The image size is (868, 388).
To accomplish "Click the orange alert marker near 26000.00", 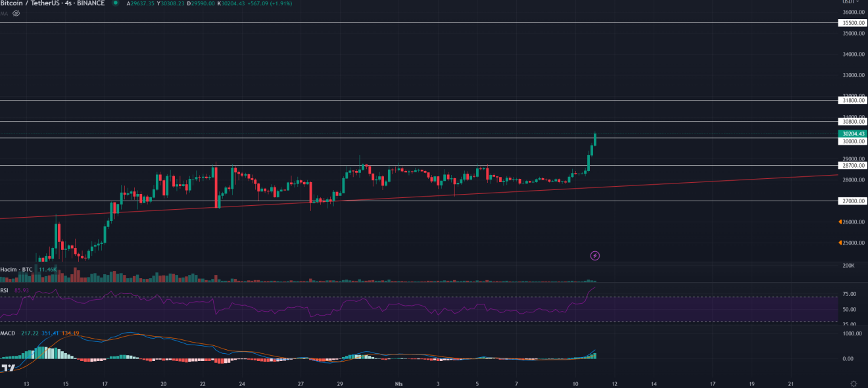I will tap(841, 222).
